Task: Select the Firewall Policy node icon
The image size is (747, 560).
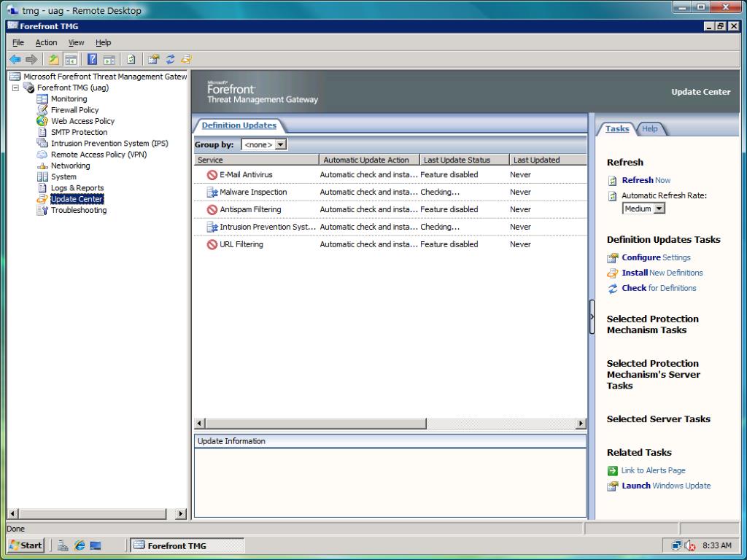Action: pos(42,110)
